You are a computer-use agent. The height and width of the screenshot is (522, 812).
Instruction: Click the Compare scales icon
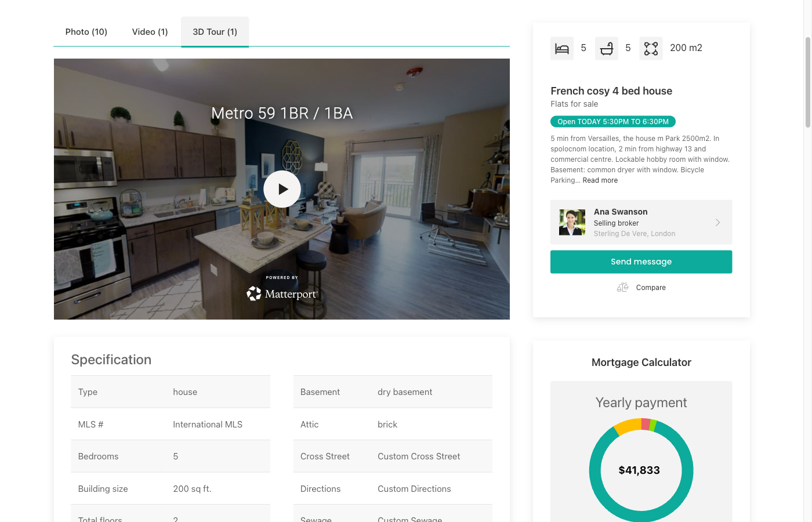point(622,287)
